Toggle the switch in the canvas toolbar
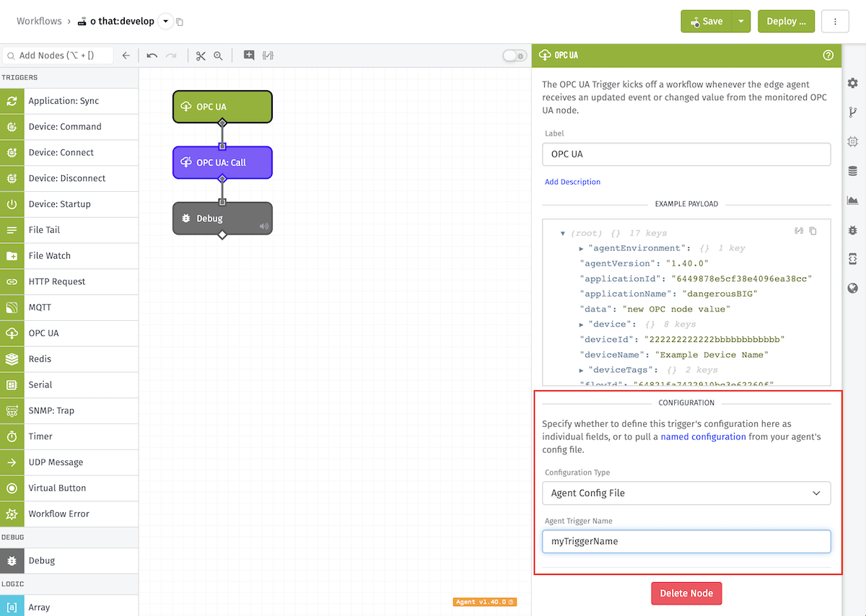Screen dimensions: 866x616 pos(515,56)
